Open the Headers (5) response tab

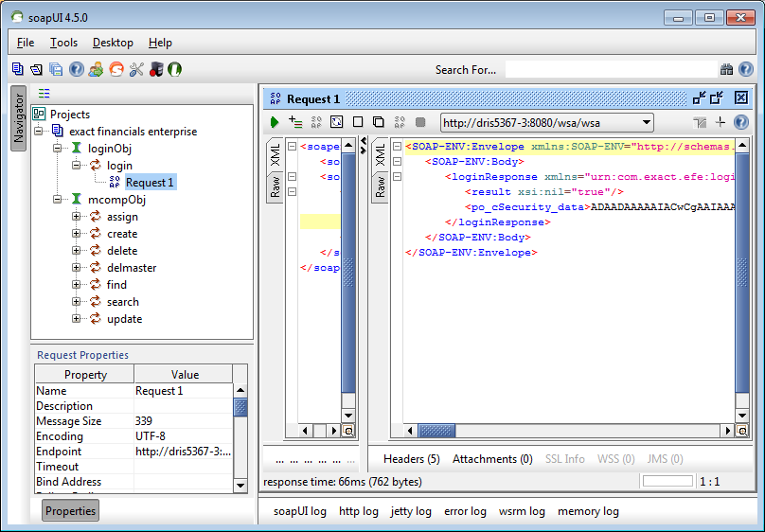click(x=411, y=459)
